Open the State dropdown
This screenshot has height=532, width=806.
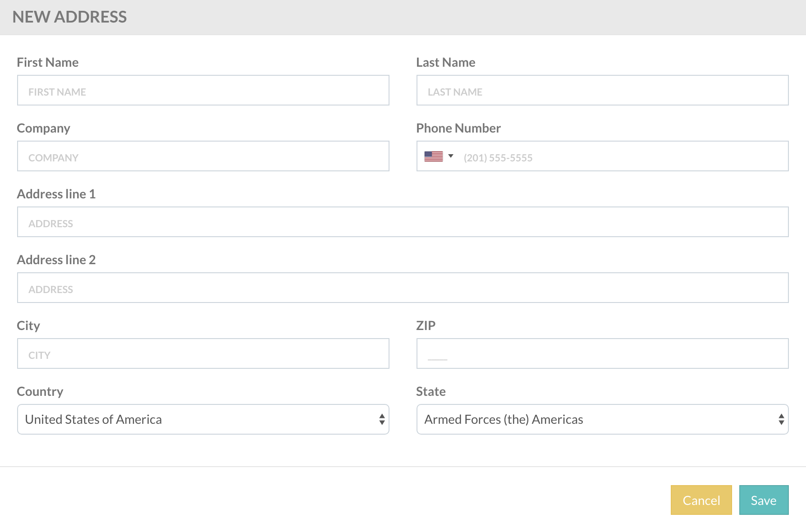602,419
